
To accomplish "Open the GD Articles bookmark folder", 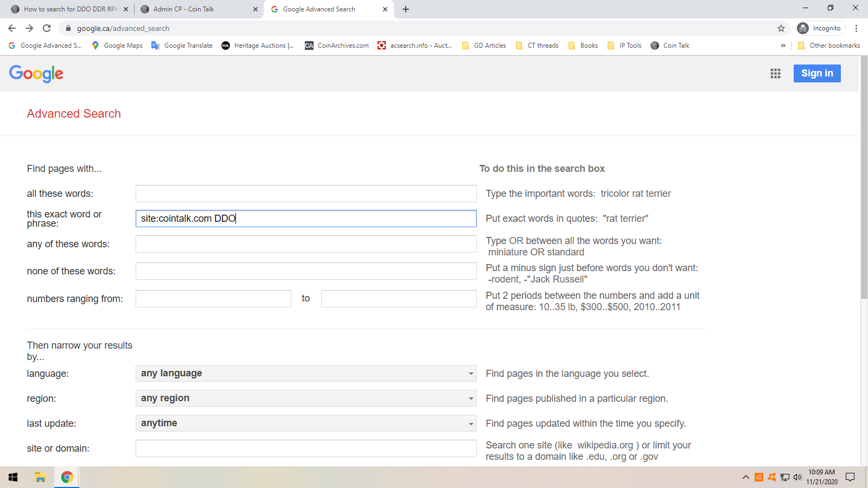I will click(484, 46).
